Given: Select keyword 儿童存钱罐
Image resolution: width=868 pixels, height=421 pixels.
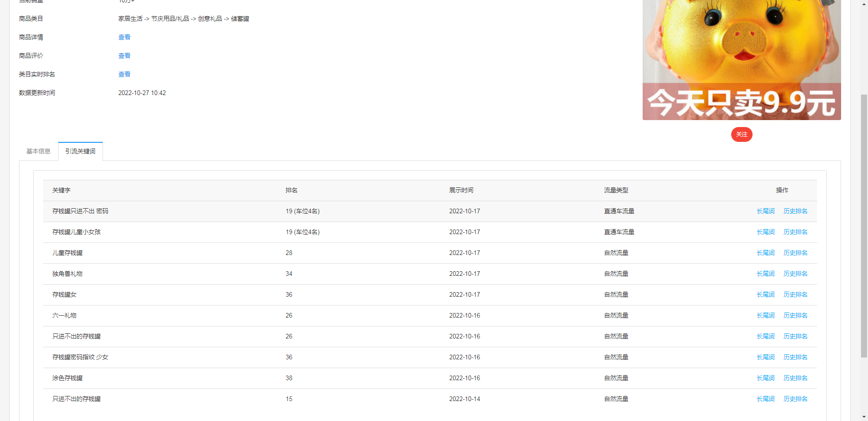Looking at the screenshot, I should [67, 253].
